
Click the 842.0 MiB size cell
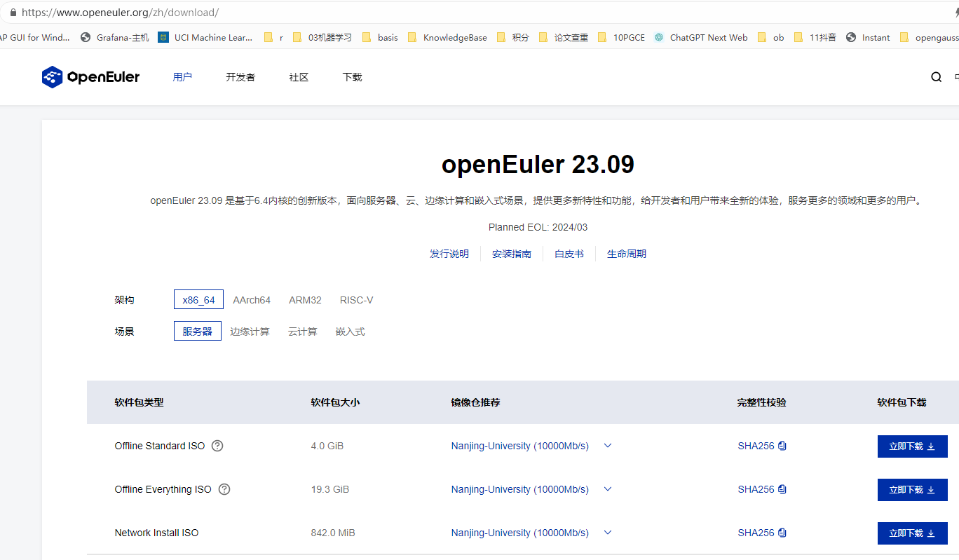pyautogui.click(x=333, y=533)
